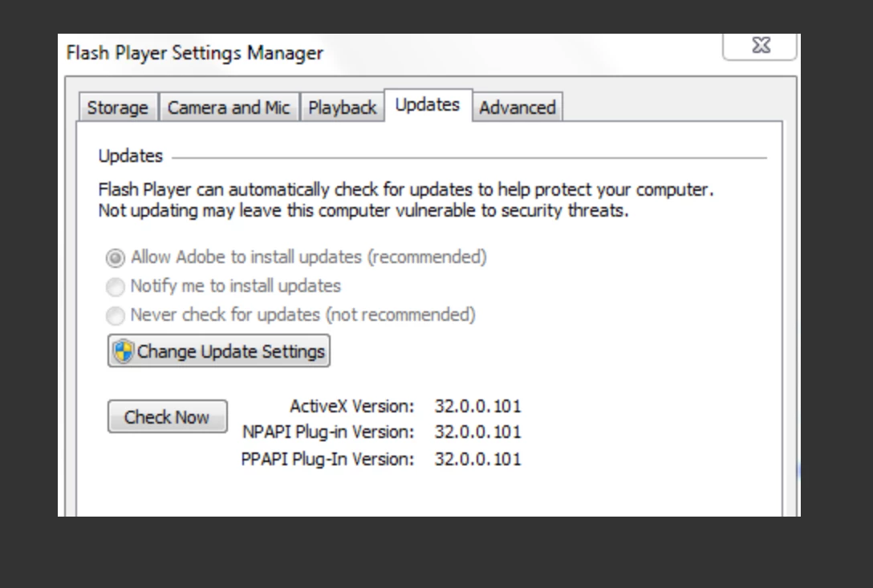Click the ActiveX version number 32.0.0.101
The width and height of the screenshot is (873, 588).
477,407
